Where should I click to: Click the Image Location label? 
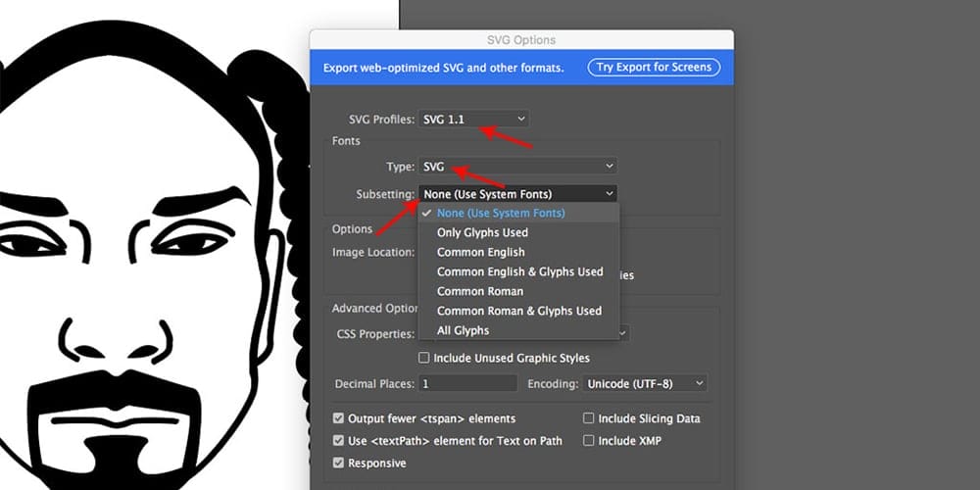tap(373, 252)
